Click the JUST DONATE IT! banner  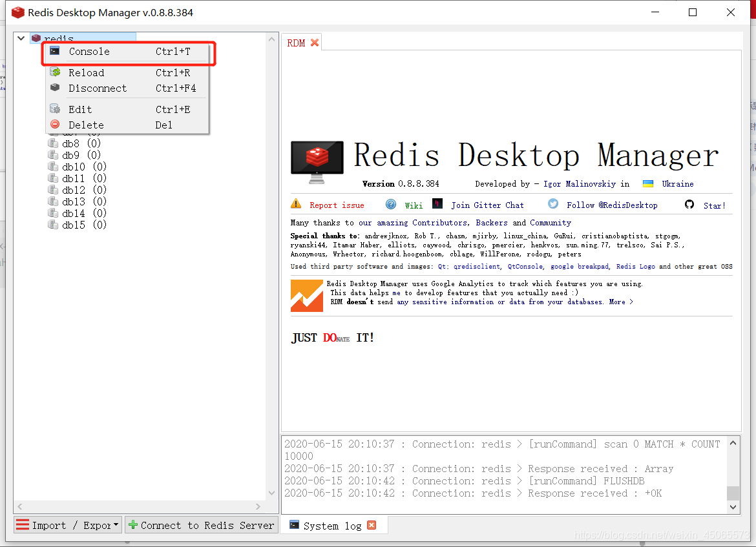(x=333, y=338)
